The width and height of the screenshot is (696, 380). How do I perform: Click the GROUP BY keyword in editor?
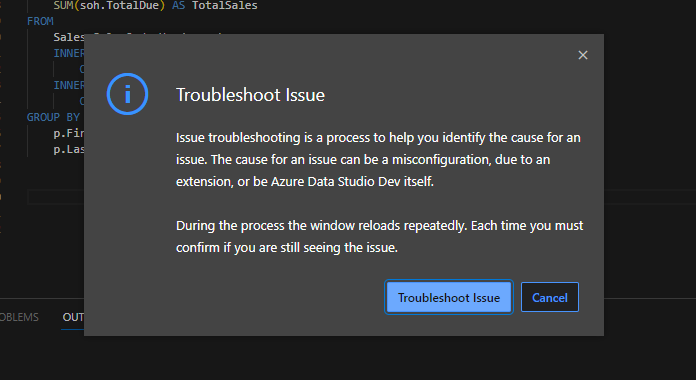pyautogui.click(x=53, y=117)
